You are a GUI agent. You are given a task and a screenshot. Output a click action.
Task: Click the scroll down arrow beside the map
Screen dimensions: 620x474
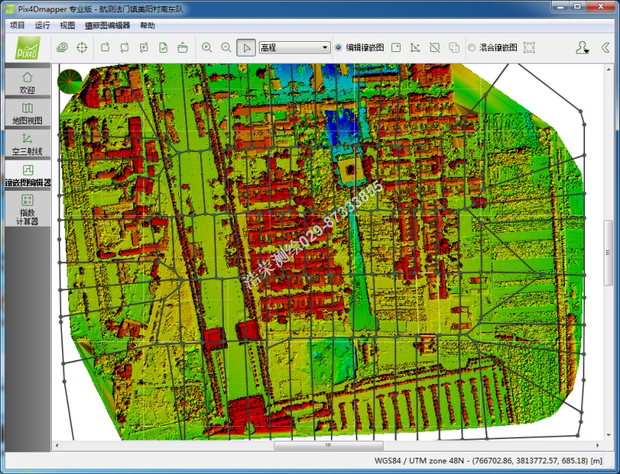(x=608, y=435)
